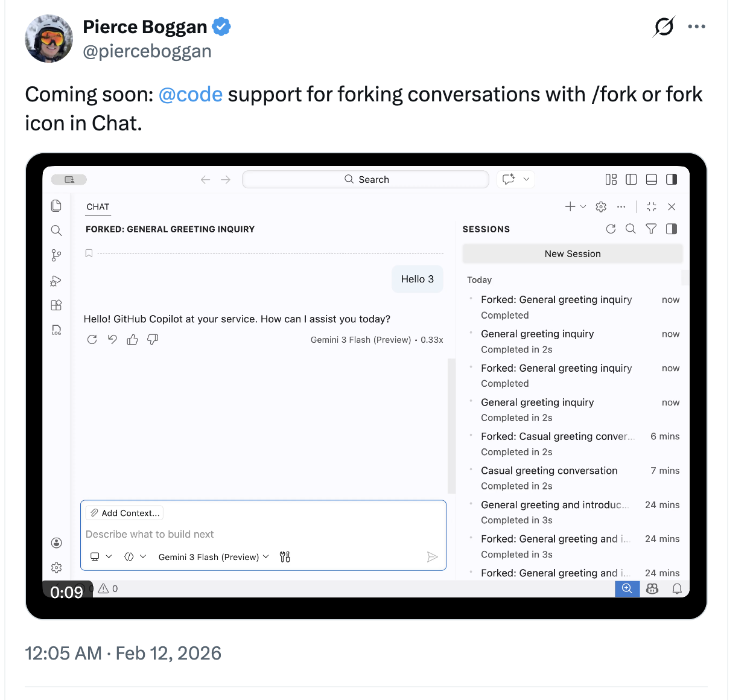This screenshot has width=753, height=700.
Task: Select the Run and Debug icon
Action: coord(56,281)
